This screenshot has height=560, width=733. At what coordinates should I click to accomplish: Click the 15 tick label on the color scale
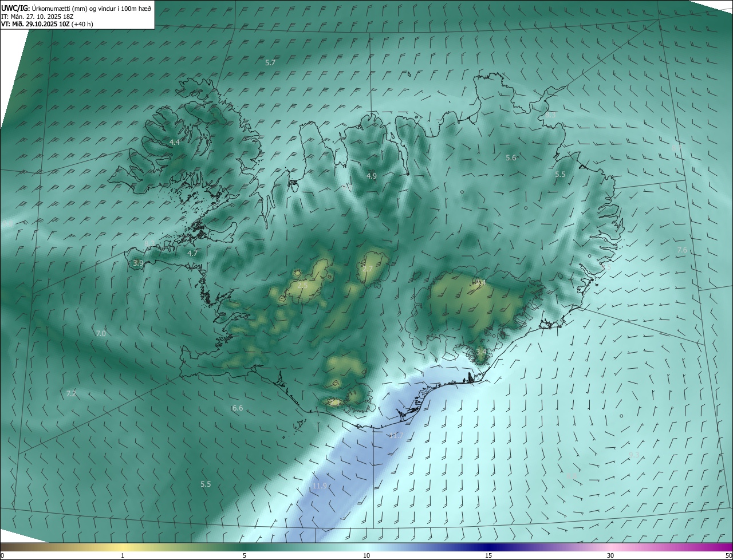[488, 556]
